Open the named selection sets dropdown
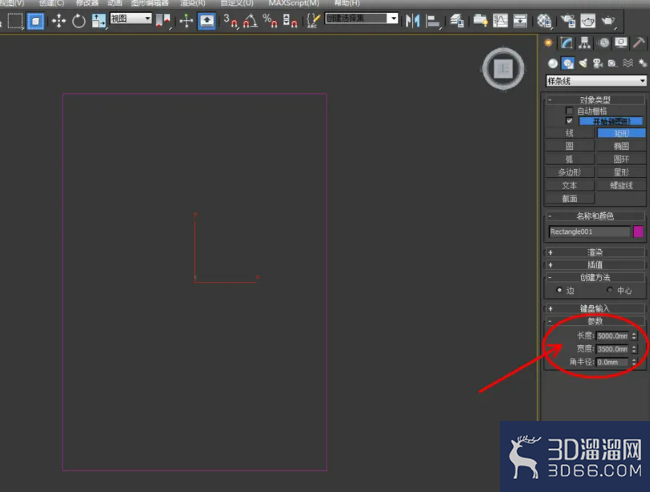650x492 pixels. (361, 19)
